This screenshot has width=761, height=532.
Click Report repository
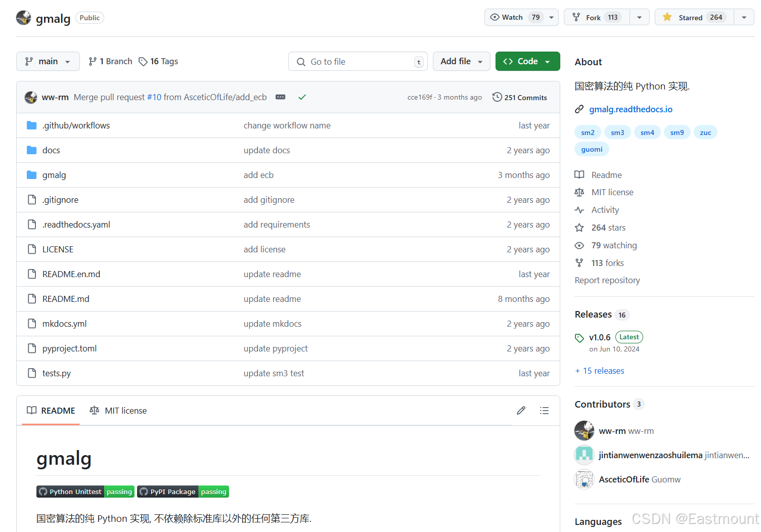607,280
